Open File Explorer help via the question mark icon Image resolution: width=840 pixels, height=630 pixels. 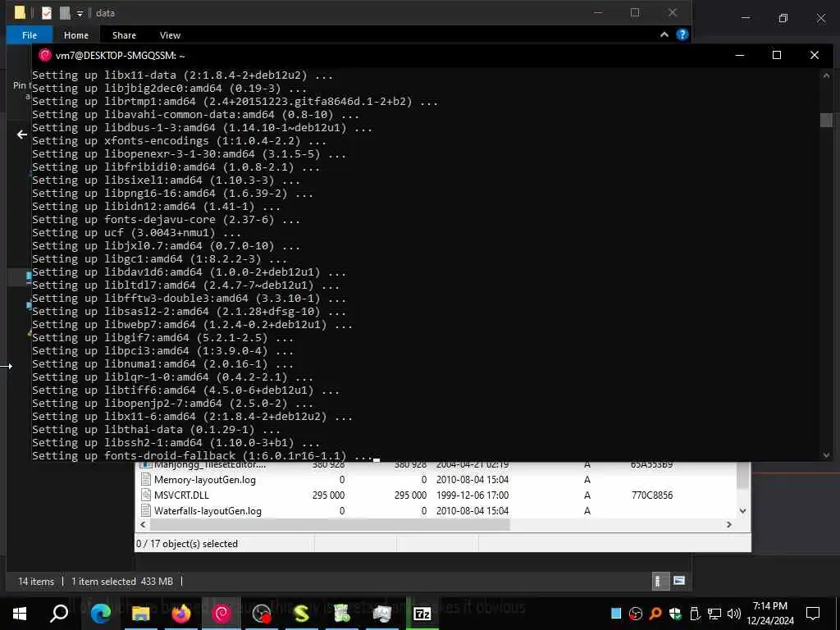682,34
